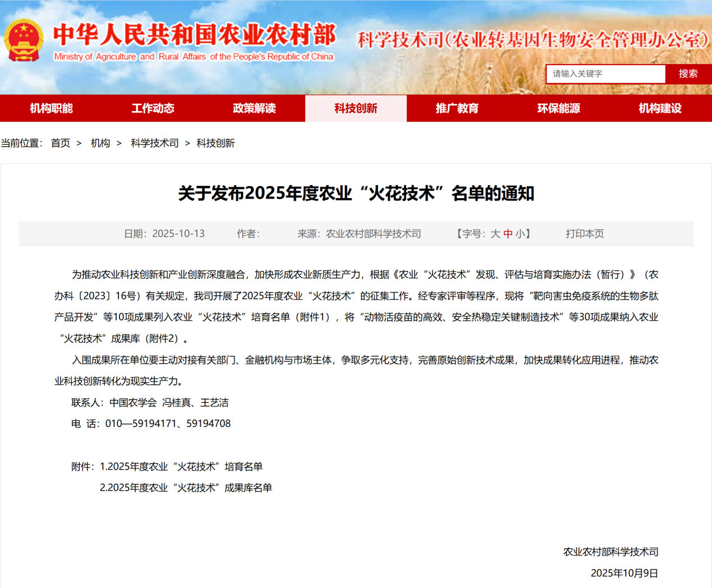The height and width of the screenshot is (588, 712).
Task: Open attachment 1 培育名单
Action: coord(181,466)
